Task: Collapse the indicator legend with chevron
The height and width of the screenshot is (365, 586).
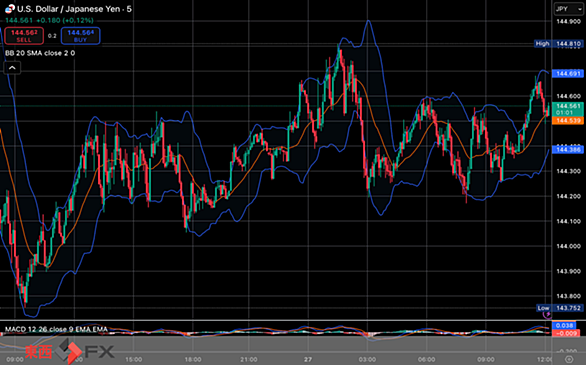Action: [x=12, y=68]
